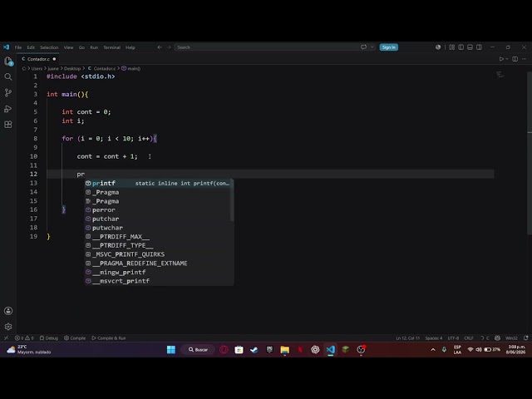Choose __PTRDIFF_TYPE__ suggestion
The image size is (532, 399).
pyautogui.click(x=157, y=245)
